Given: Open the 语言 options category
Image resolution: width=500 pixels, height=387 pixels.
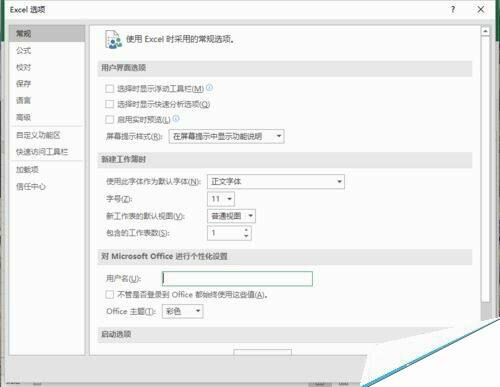Looking at the screenshot, I should pos(47,100).
